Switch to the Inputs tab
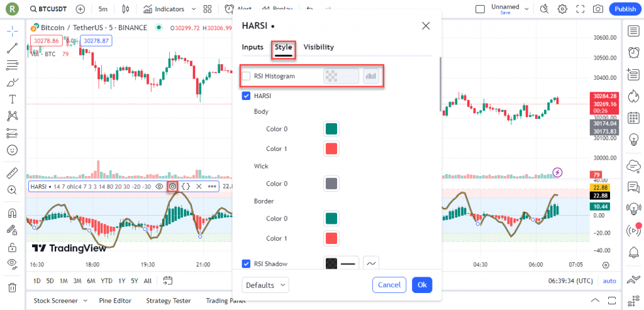Image resolution: width=644 pixels, height=310 pixels. pyautogui.click(x=252, y=47)
